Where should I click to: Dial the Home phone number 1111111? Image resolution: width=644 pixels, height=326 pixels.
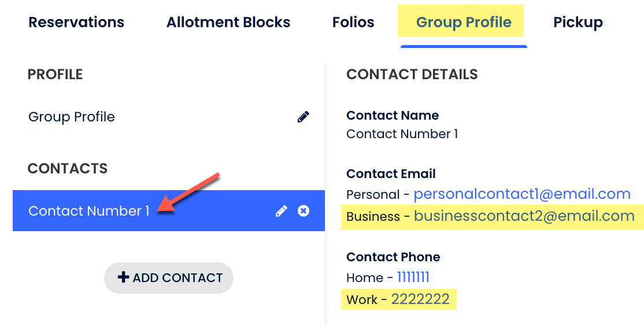(x=413, y=277)
